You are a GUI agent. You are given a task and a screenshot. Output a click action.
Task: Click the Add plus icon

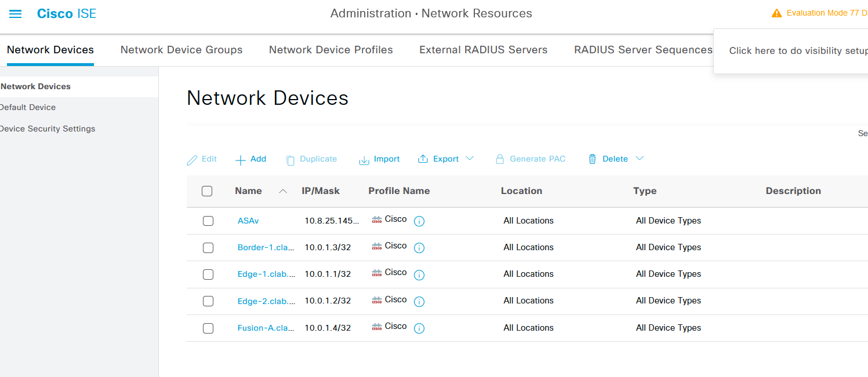[x=241, y=160]
